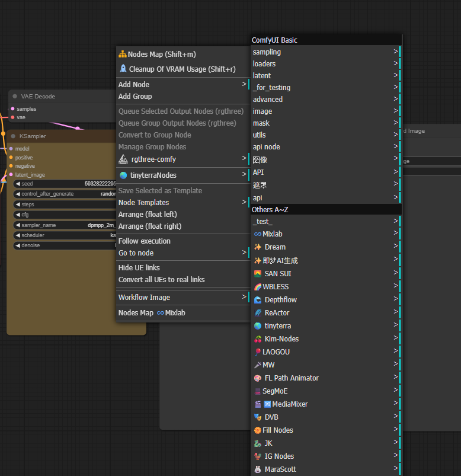Click Arrange (float left)

[x=148, y=215]
